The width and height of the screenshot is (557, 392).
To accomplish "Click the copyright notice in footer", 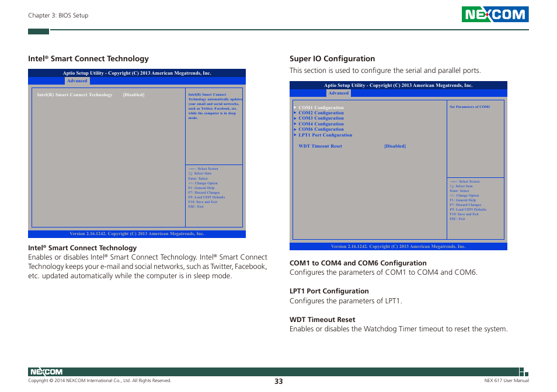I will [x=99, y=380].
